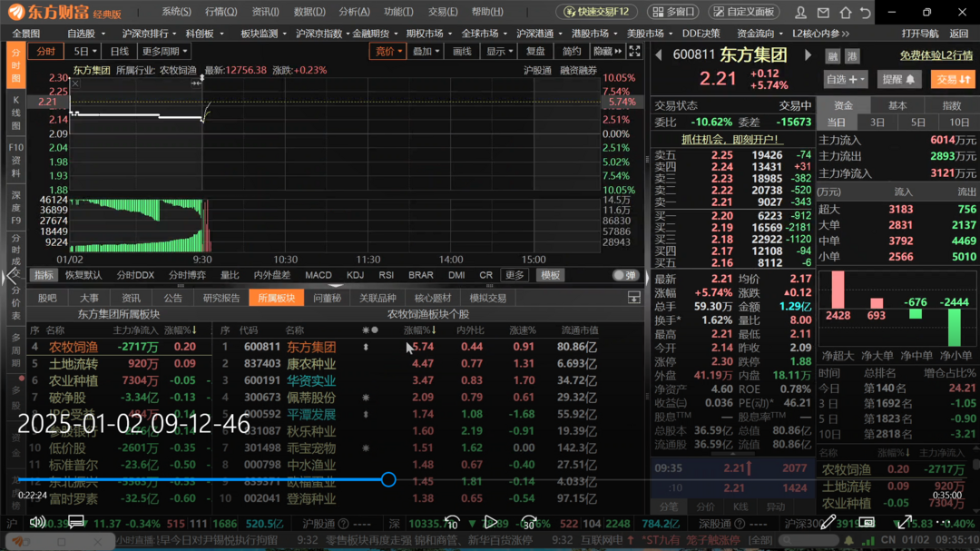Toggle 复盘 replay mode
The width and height of the screenshot is (980, 551).
click(535, 51)
